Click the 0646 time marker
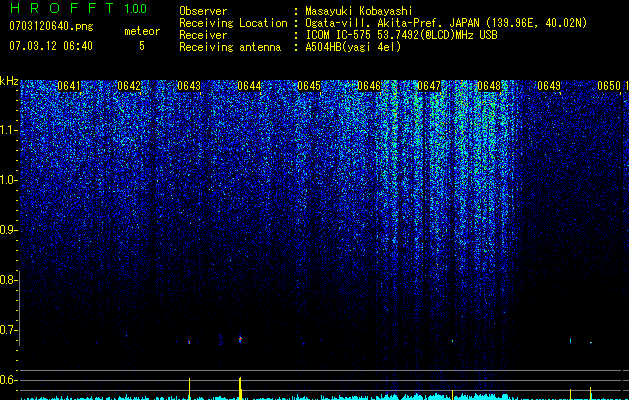Screen dimensions: 629x400 point(369,86)
